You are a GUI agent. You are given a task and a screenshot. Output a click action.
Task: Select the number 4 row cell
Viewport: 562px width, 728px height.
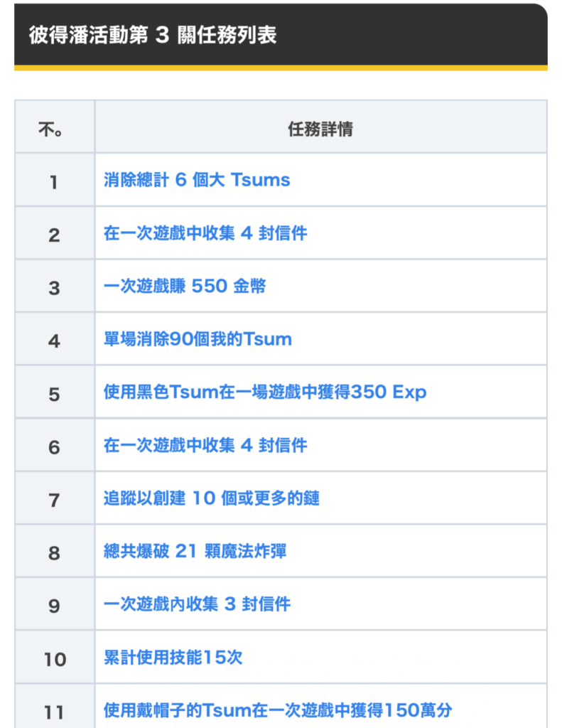tap(55, 341)
